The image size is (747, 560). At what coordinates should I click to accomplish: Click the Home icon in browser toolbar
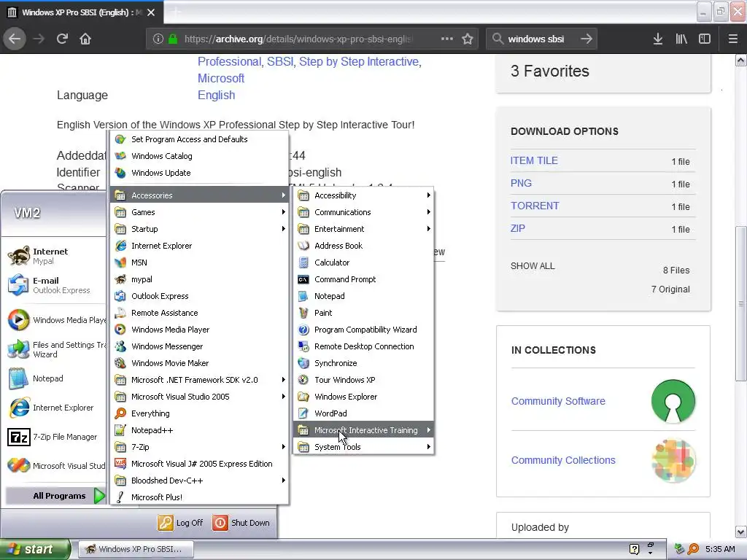click(x=85, y=39)
